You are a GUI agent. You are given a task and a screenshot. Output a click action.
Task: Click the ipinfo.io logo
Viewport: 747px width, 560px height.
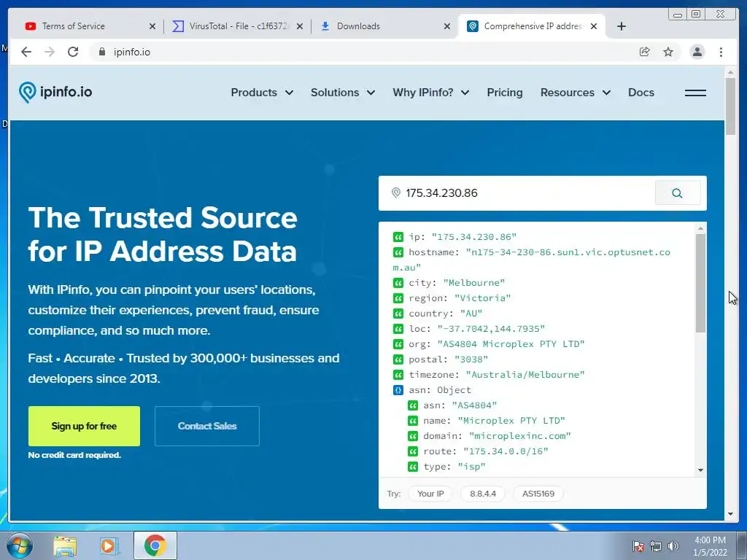pyautogui.click(x=55, y=92)
